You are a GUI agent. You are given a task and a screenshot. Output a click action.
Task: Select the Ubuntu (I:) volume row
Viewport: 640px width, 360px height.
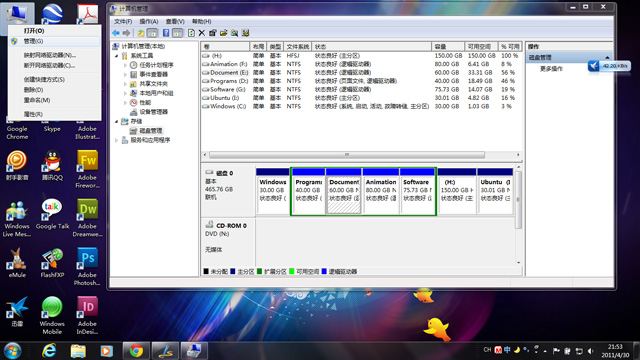tap(361, 98)
